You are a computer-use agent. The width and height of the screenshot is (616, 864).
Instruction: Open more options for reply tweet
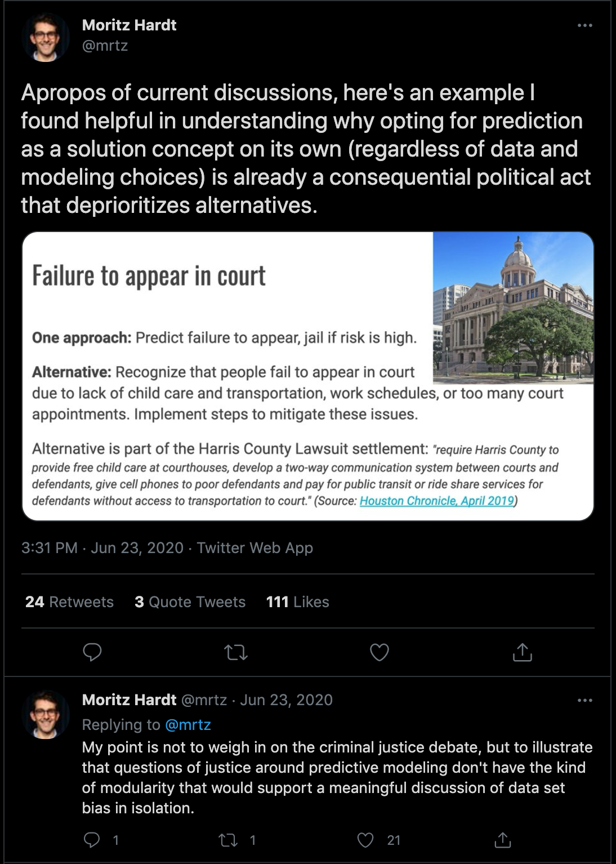tap(585, 700)
